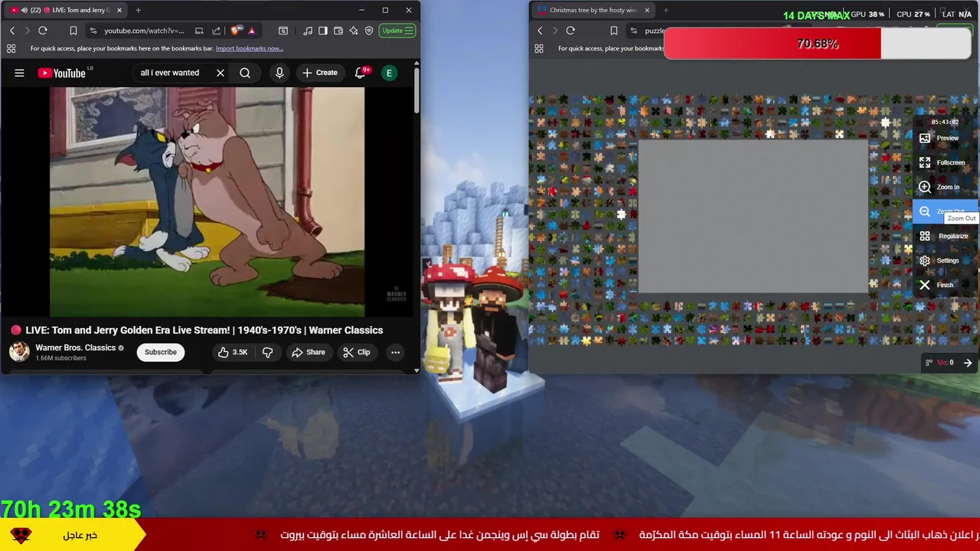
Task: Click the Share button under the video
Action: [x=309, y=352]
